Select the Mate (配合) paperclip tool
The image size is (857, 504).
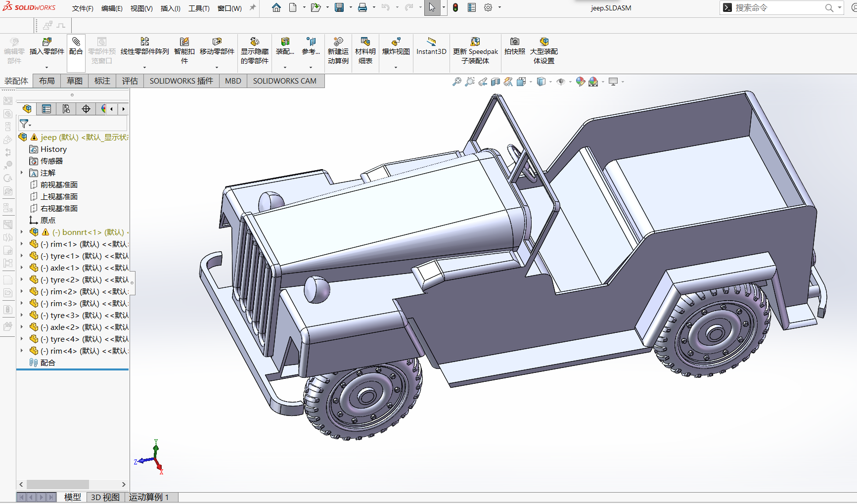click(76, 43)
